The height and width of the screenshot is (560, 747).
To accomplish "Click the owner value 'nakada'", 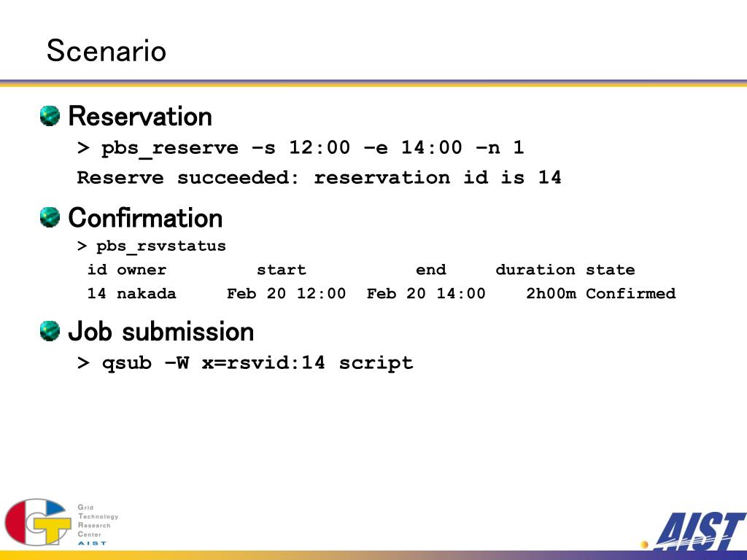I will click(x=146, y=293).
